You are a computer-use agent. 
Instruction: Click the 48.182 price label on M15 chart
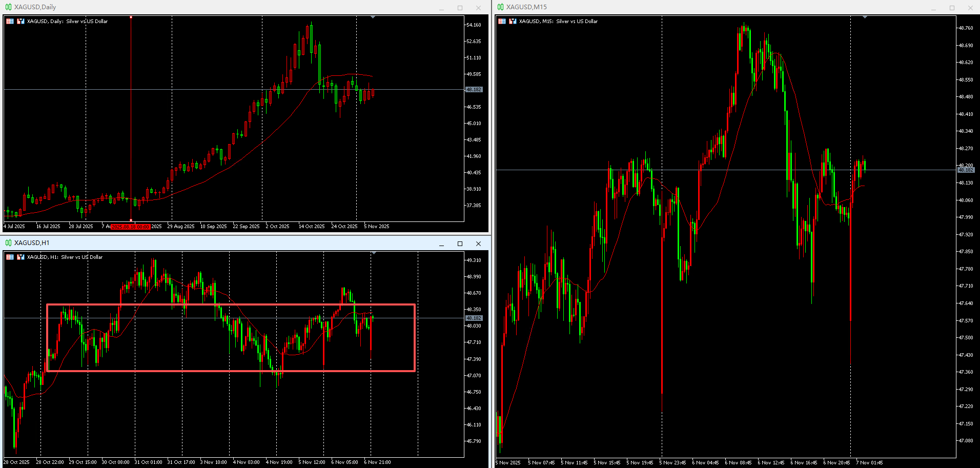(x=966, y=170)
